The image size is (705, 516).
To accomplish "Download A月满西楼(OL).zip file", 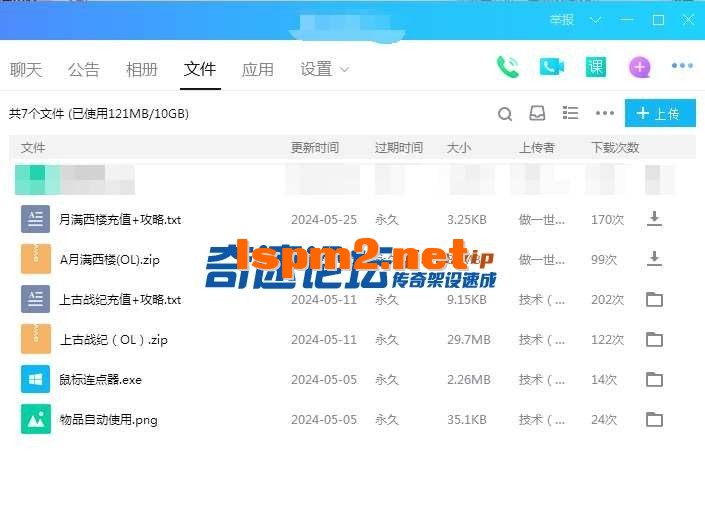I will coord(654,259).
